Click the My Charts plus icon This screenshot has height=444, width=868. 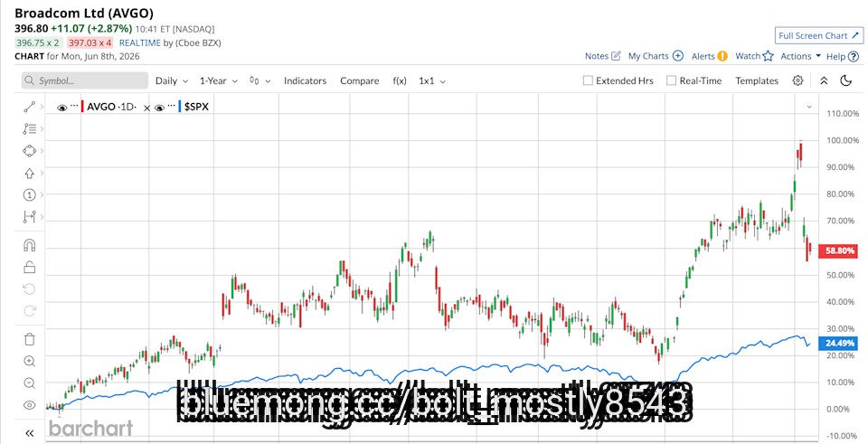click(677, 56)
